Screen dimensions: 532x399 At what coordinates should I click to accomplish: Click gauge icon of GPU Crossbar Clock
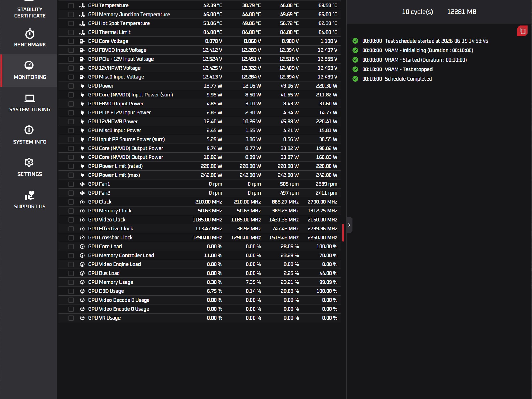tap(82, 237)
